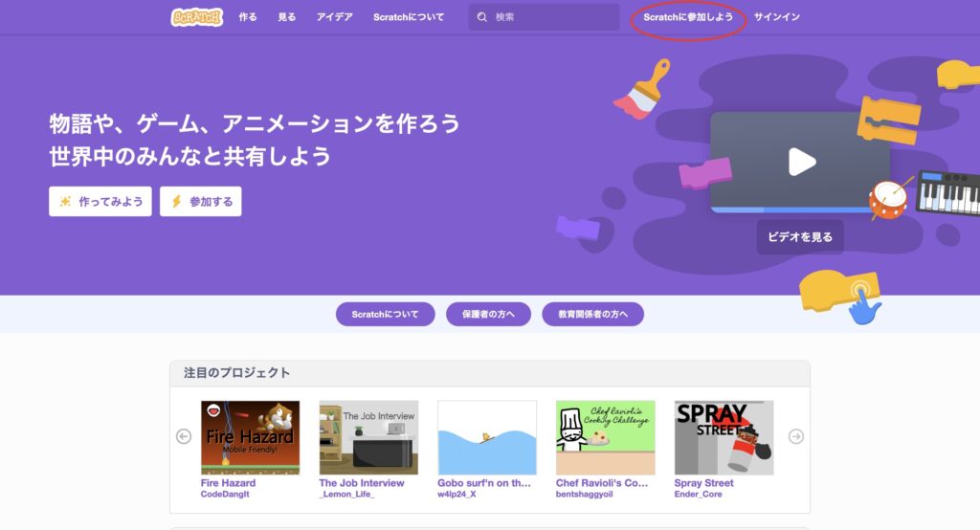Click the Gobo surf'n on th… title link
Screen dimensions: 980x530
click(483, 483)
